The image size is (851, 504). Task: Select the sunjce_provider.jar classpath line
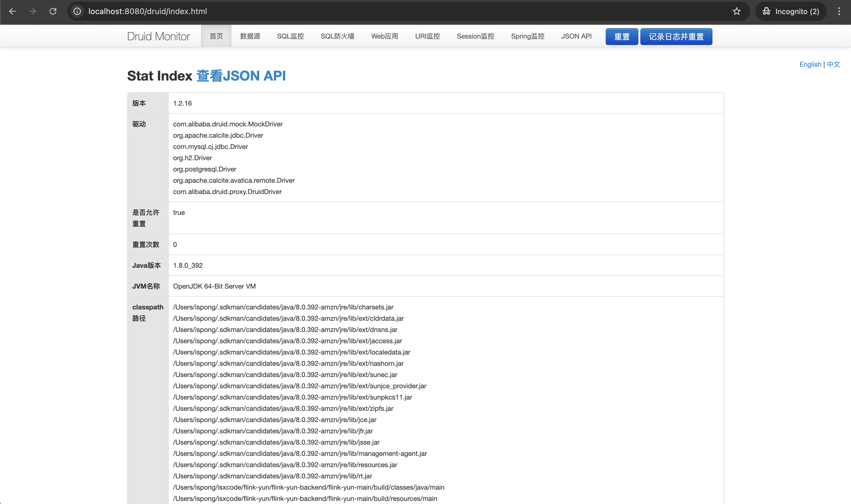(300, 386)
